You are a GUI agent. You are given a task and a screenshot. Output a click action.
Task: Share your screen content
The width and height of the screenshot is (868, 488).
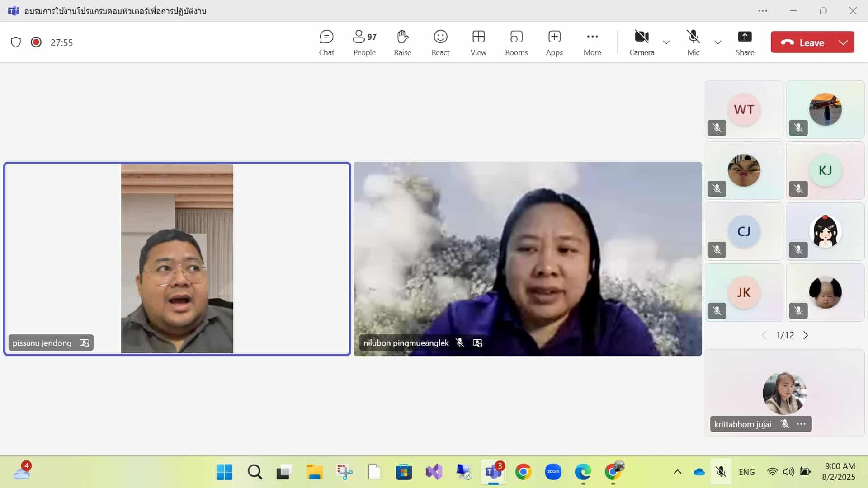click(745, 42)
